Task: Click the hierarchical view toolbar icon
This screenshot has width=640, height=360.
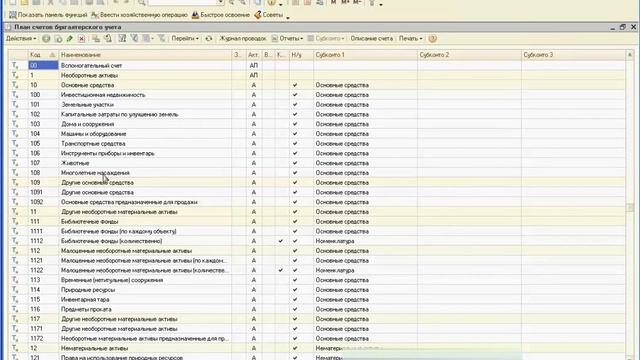Action: (x=96, y=39)
